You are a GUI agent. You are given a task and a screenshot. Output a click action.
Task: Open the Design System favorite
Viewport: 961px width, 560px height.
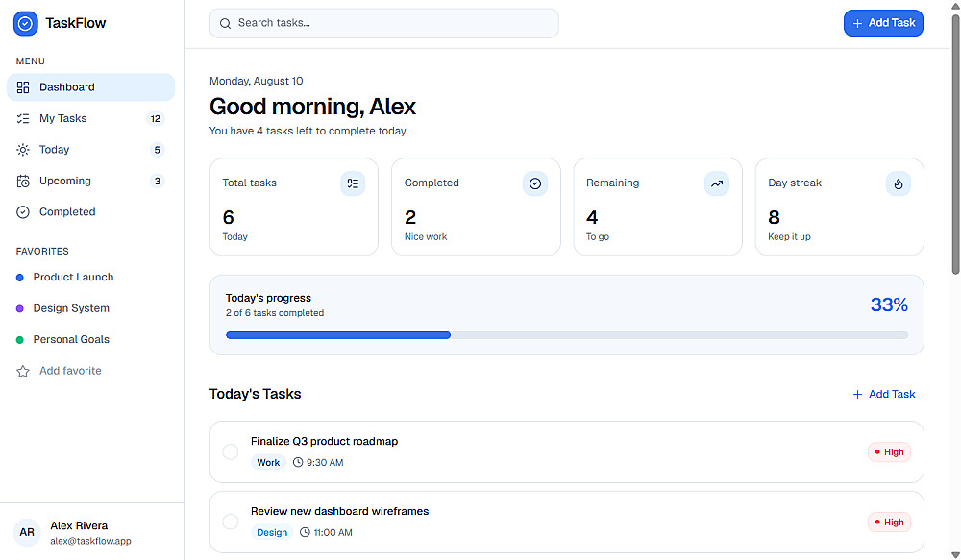pos(90,308)
